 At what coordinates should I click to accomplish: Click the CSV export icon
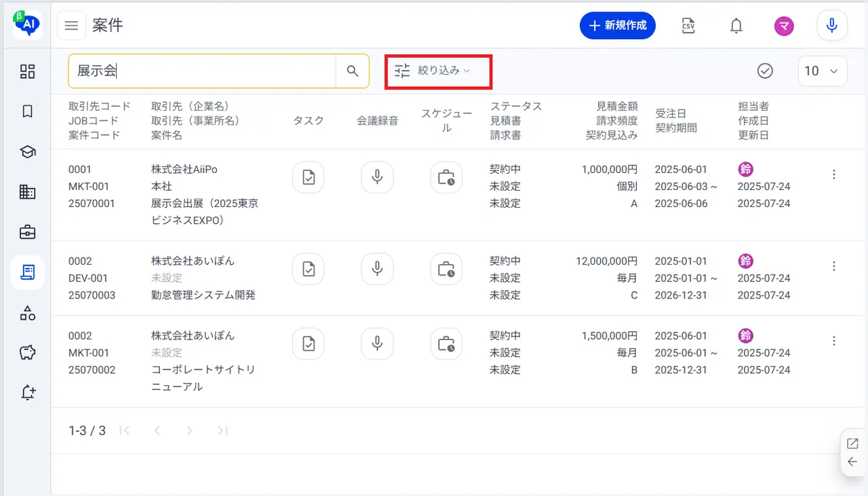(688, 26)
